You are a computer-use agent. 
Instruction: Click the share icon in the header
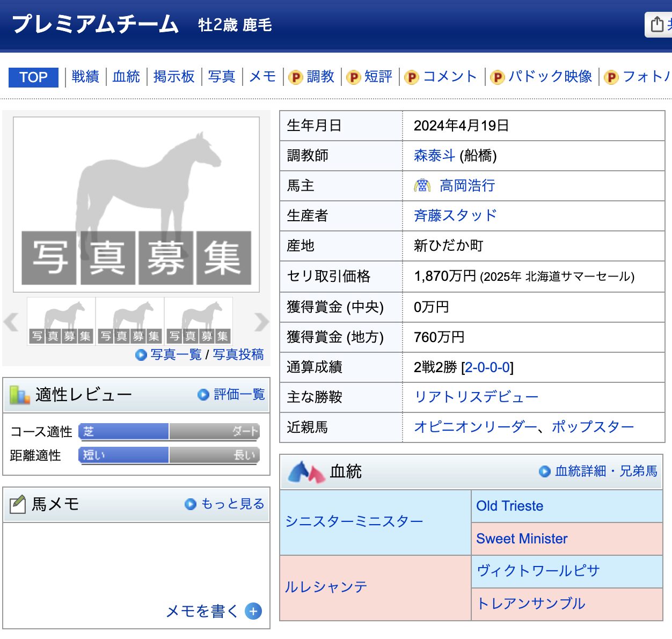[x=658, y=25]
